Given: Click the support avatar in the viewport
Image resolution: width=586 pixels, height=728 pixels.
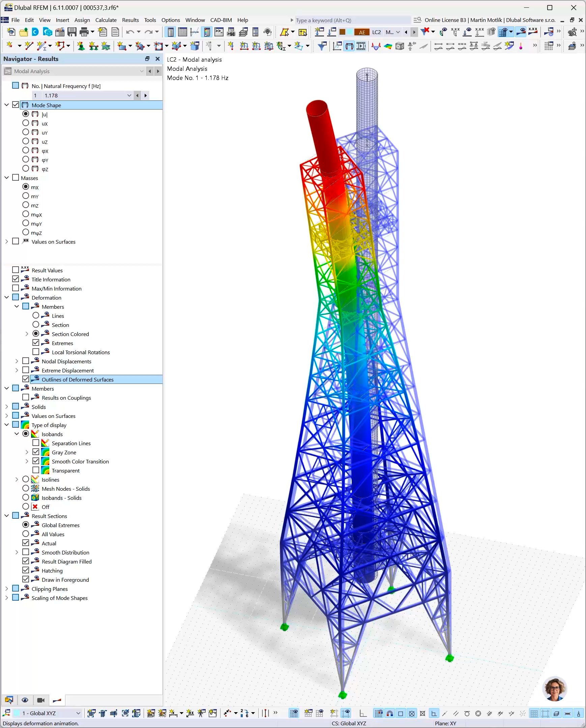Looking at the screenshot, I should 554,689.
